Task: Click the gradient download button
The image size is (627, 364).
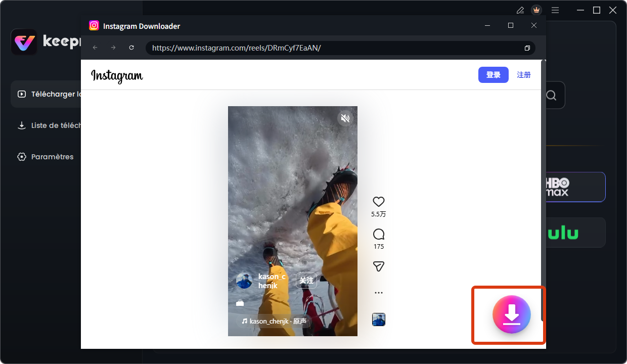Action: click(x=511, y=314)
